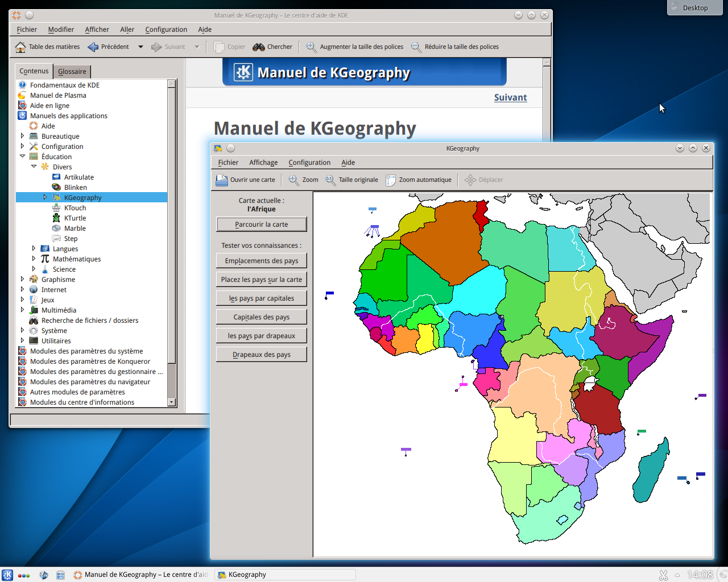Screen dimensions: 728x582
Task: Open the Aller menu
Action: [x=127, y=30]
